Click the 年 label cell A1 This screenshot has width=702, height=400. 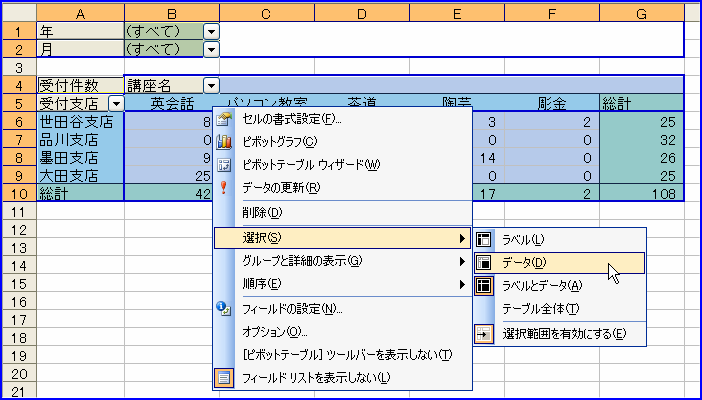[81, 31]
